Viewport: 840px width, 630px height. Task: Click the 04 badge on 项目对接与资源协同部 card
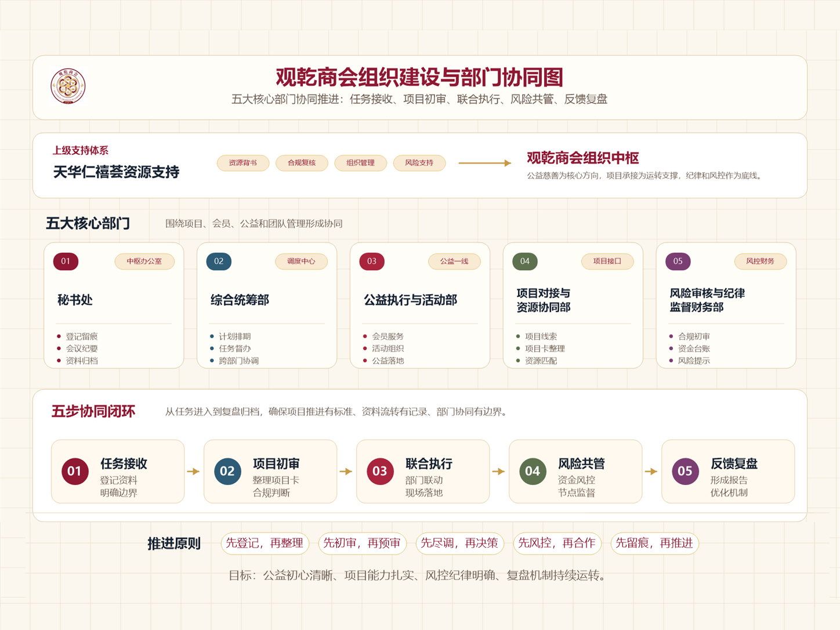[x=525, y=261]
